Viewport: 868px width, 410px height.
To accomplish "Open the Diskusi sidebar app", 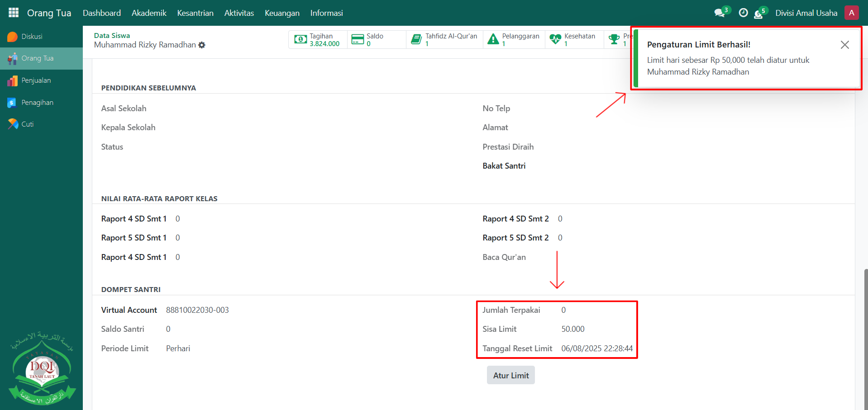I will click(x=32, y=37).
